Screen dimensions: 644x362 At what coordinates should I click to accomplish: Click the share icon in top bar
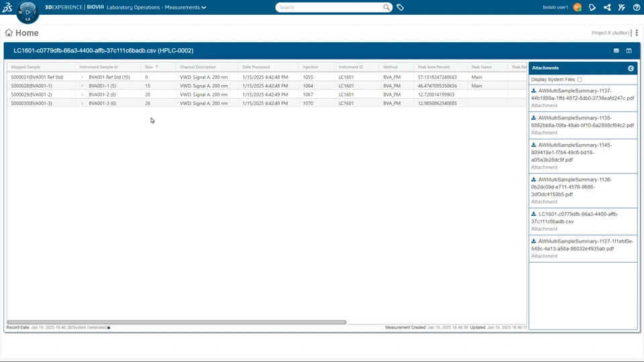pyautogui.click(x=607, y=7)
